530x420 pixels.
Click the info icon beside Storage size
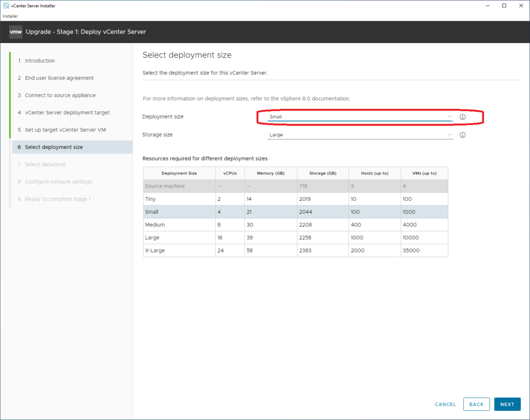[463, 135]
